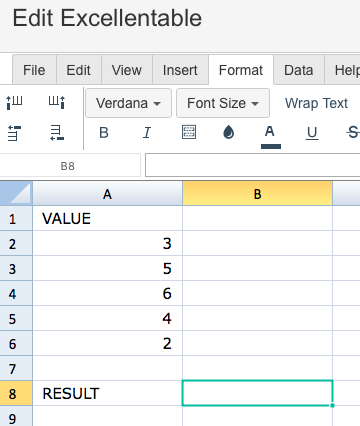Select the column A header
The width and height of the screenshot is (360, 426).
pyautogui.click(x=107, y=193)
